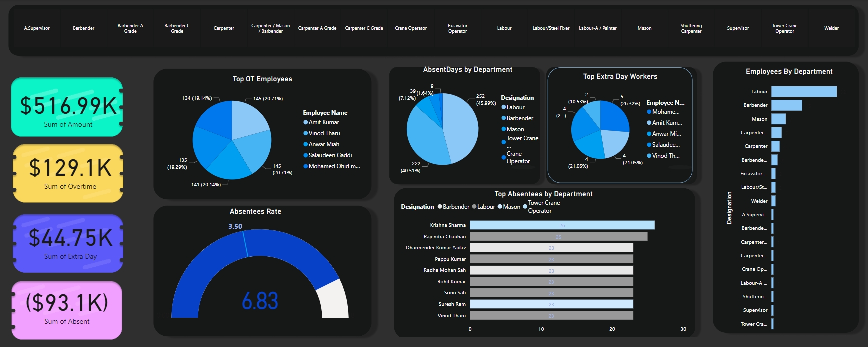This screenshot has width=868, height=347.
Task: Click Mason legend marker in AbsentDays by Department pie
Action: click(x=504, y=129)
